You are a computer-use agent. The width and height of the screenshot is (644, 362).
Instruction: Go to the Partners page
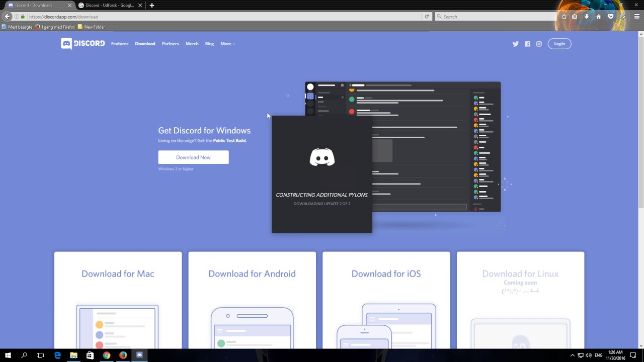(170, 44)
